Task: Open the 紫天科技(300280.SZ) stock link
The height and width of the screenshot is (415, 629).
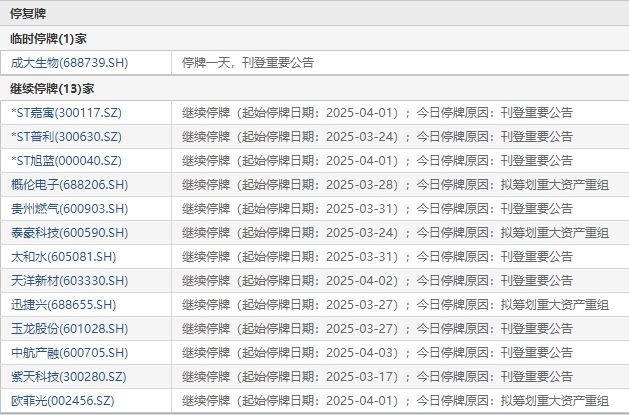Action: click(x=69, y=377)
